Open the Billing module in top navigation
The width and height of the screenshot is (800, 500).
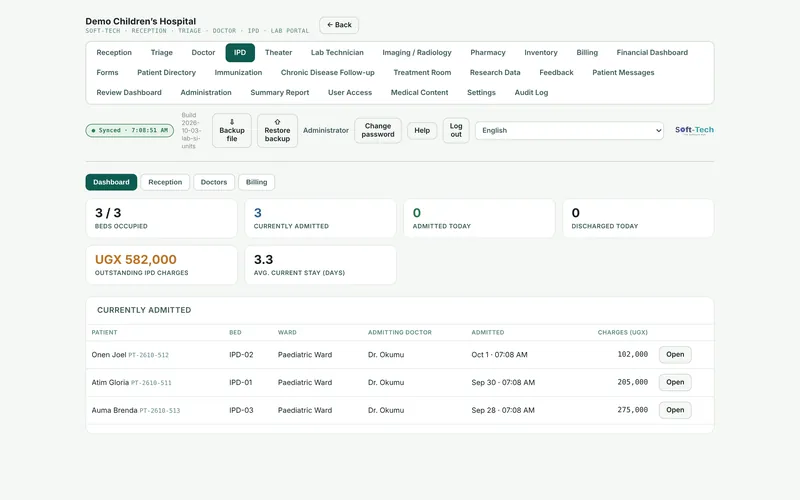587,53
